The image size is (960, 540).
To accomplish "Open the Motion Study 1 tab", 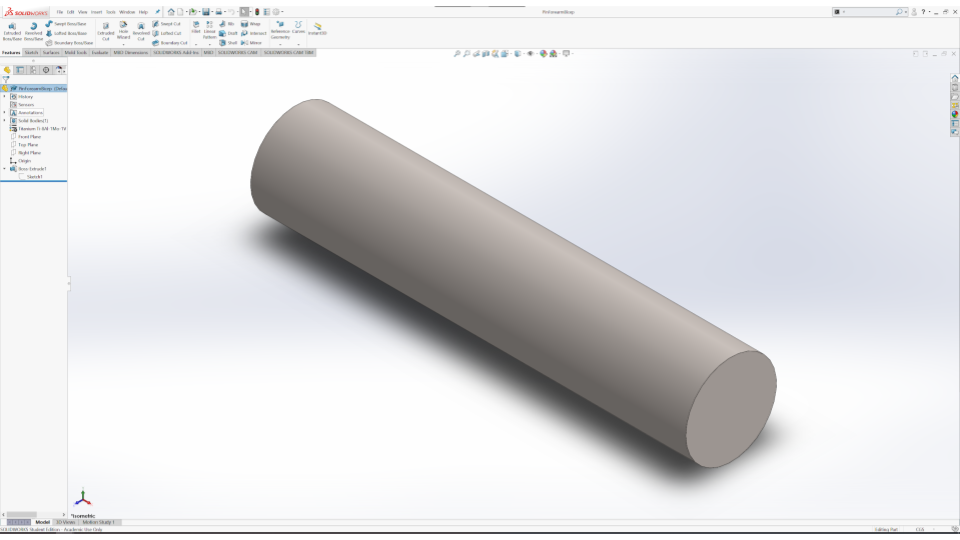I will point(100,522).
